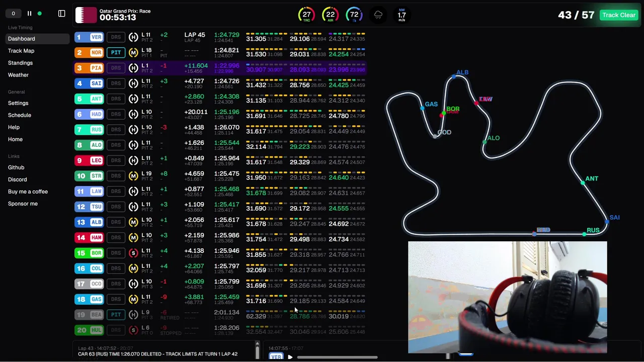Open Settings in the sidebar
Image resolution: width=644 pixels, height=362 pixels.
point(18,103)
